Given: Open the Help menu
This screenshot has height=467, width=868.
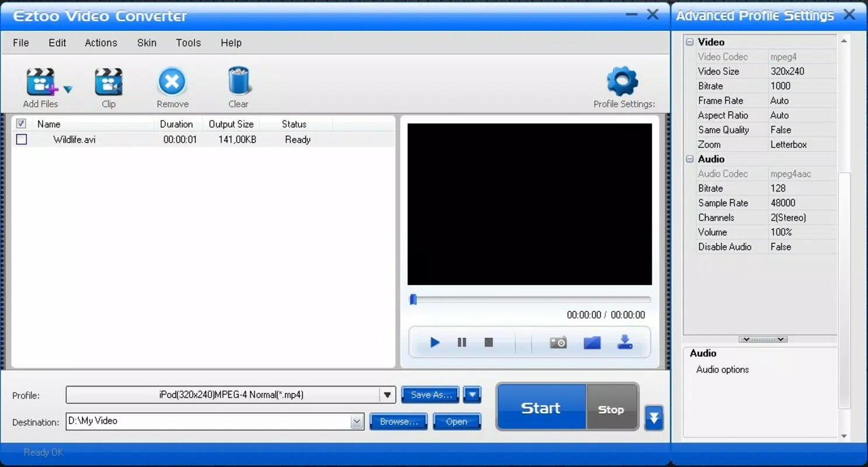Looking at the screenshot, I should (231, 43).
